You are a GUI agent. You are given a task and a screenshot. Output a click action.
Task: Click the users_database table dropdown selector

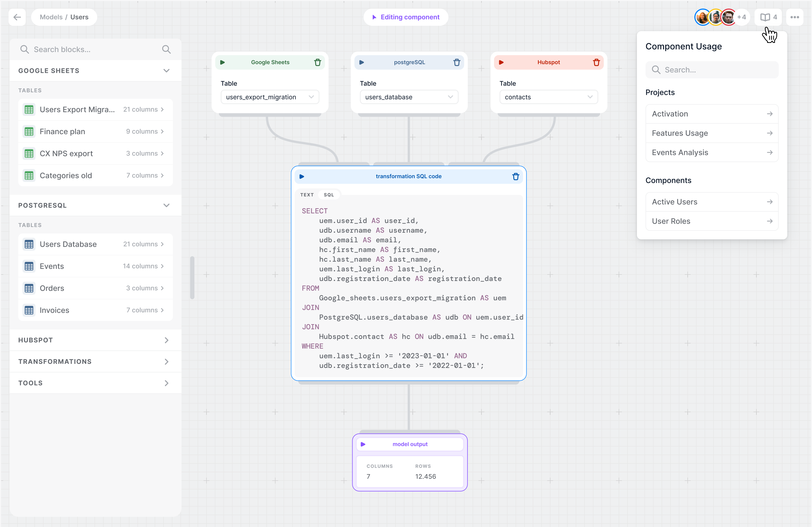pyautogui.click(x=409, y=97)
